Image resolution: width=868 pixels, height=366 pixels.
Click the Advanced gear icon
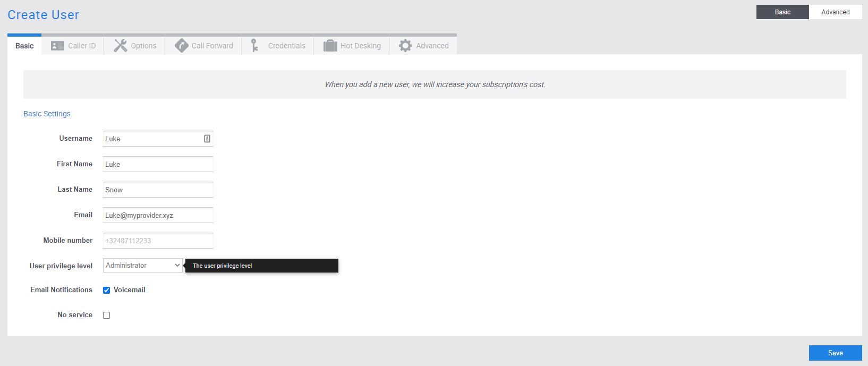405,46
